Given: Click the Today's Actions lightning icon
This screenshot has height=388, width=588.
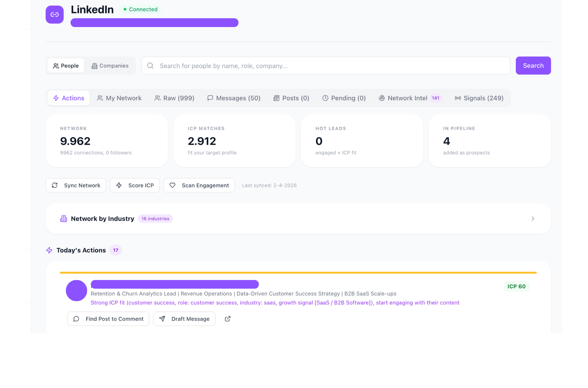Looking at the screenshot, I should point(49,250).
